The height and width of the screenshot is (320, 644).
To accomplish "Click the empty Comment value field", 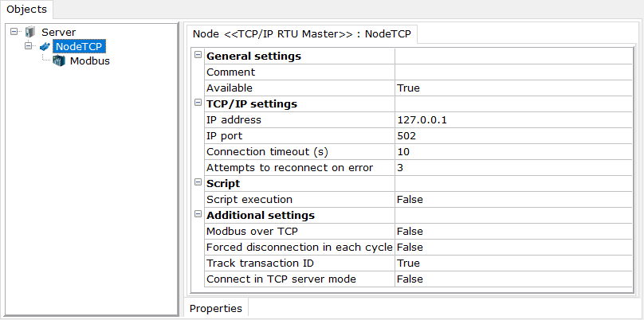I will pos(513,72).
